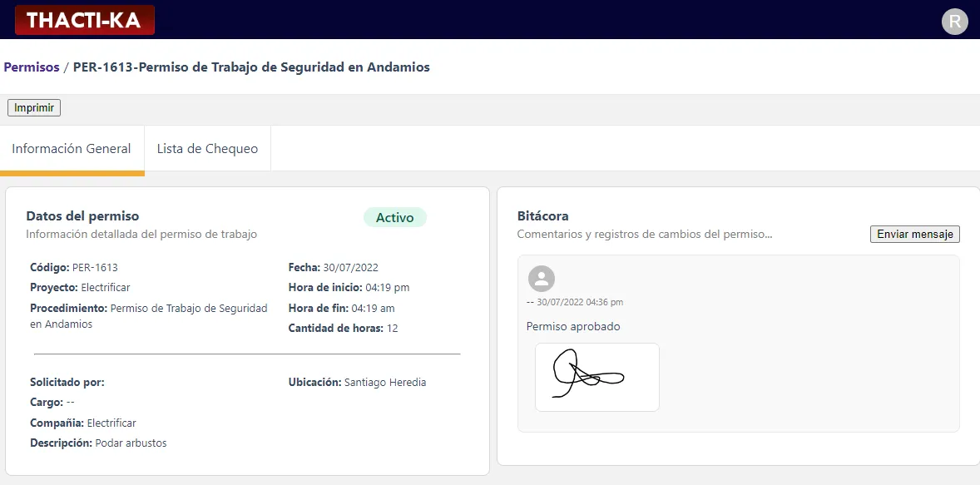Navigate to Permisos via the breadcrumb

(x=31, y=67)
